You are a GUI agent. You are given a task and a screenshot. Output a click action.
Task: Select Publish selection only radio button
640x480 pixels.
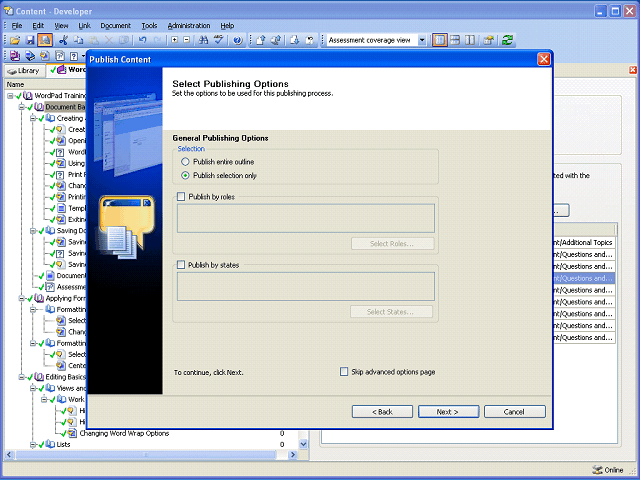(x=185, y=176)
